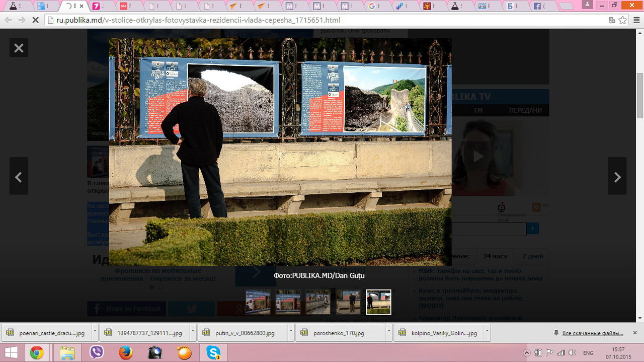Viewport: 644px width, 362px height.
Task: Close the photo lightbox with the X icon
Action: tap(19, 48)
